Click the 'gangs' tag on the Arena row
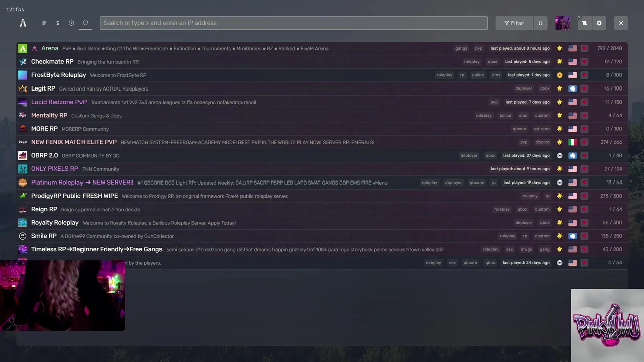Screen dimensions: 644x362 (x=461, y=48)
